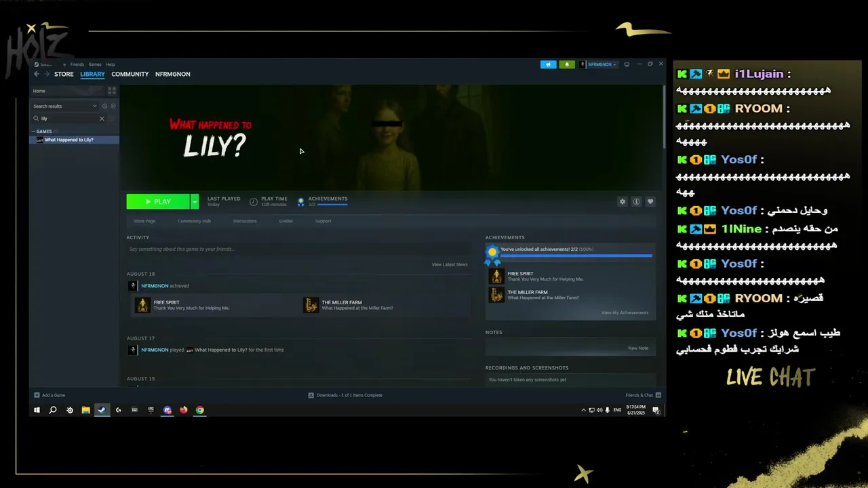Collapse the GAMES category
868x488 pixels.
33,131
